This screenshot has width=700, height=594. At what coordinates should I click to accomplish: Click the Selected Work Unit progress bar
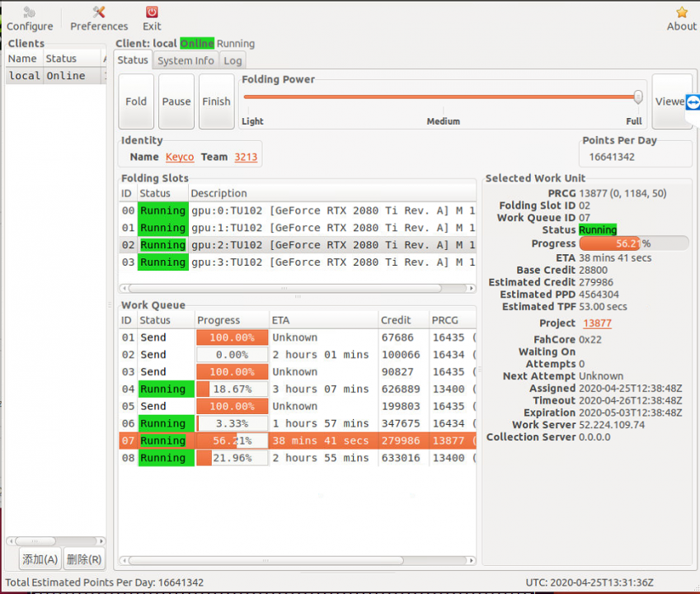pyautogui.click(x=634, y=243)
